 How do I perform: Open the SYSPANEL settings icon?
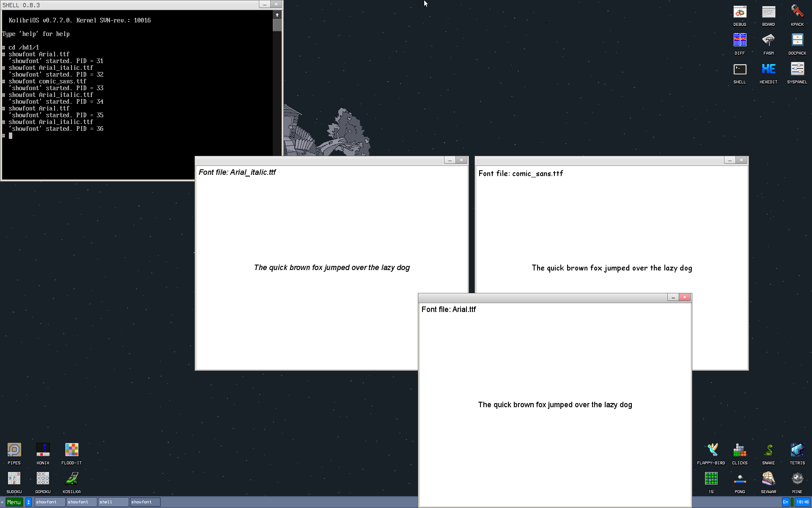797,69
